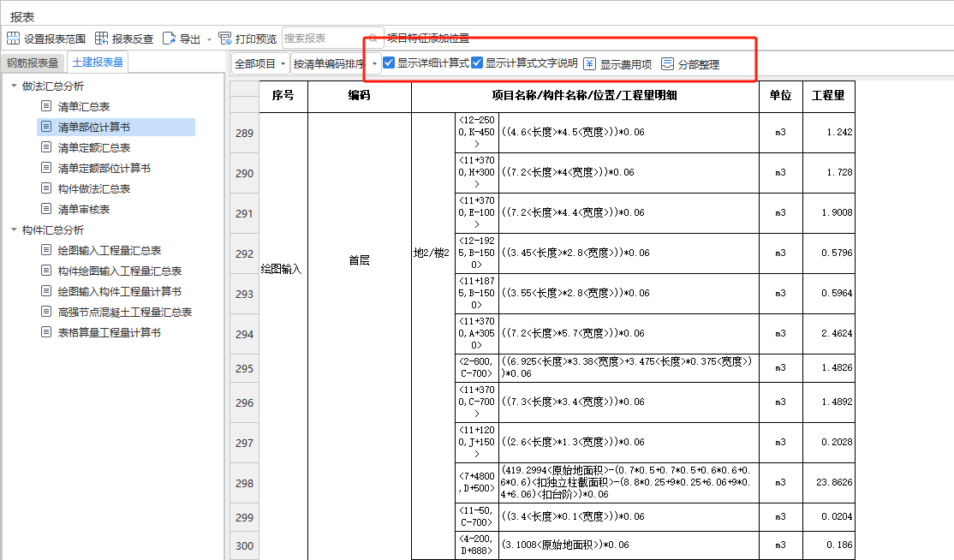Click the 报表反查 button
The height and width of the screenshot is (560, 954).
pos(125,39)
